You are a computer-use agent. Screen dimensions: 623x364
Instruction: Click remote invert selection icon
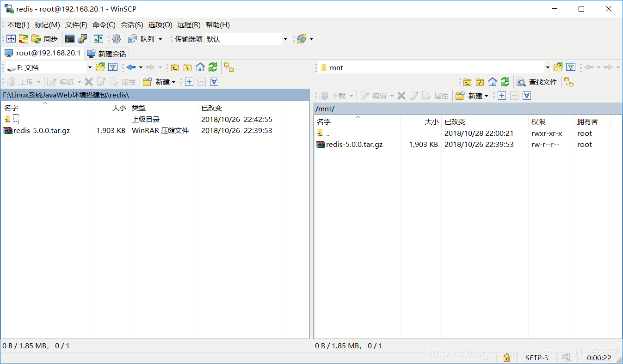coord(526,96)
